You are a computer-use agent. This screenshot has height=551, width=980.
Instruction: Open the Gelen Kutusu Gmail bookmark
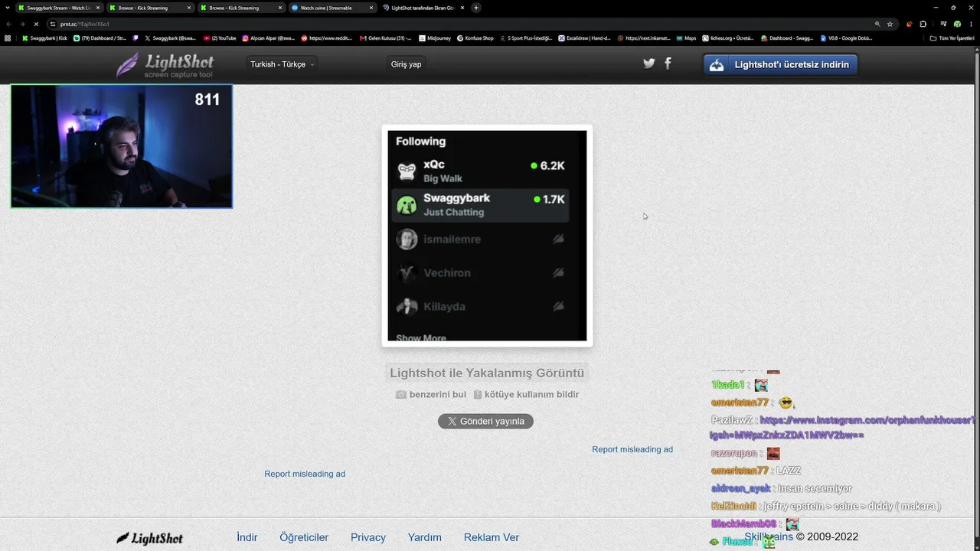point(385,38)
